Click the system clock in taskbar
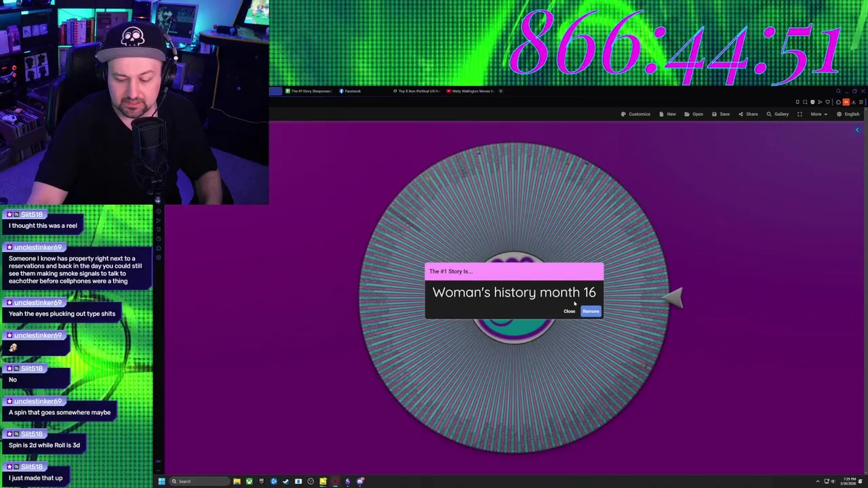 848,481
